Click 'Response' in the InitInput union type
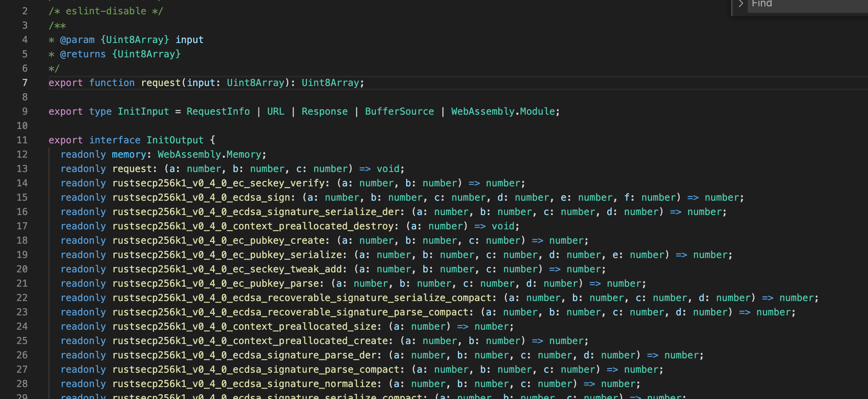The image size is (868, 399). pyautogui.click(x=325, y=111)
